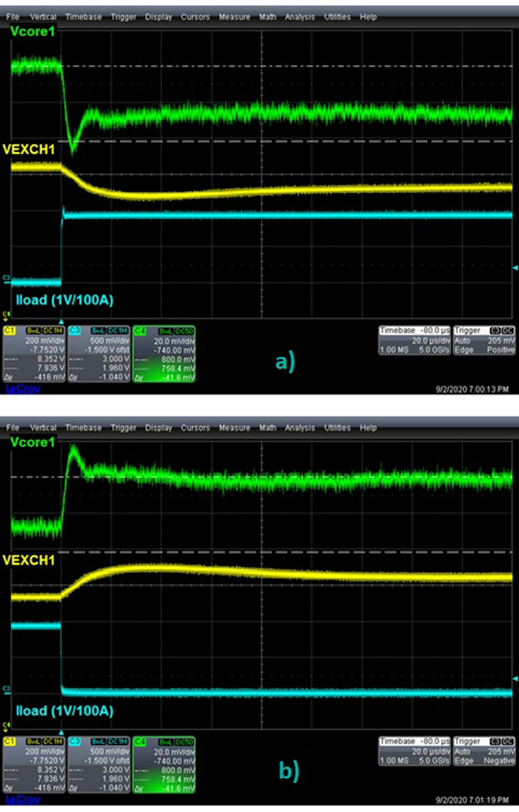Open the Timebase menu in screenshot a)

click(x=83, y=17)
